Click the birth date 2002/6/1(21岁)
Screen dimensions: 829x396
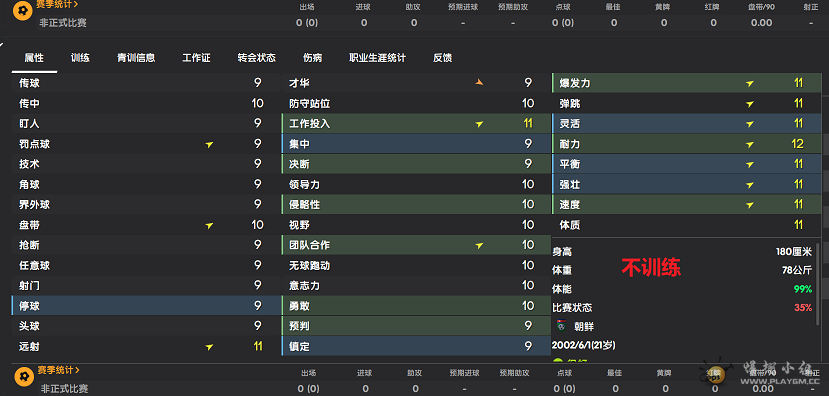[583, 345]
